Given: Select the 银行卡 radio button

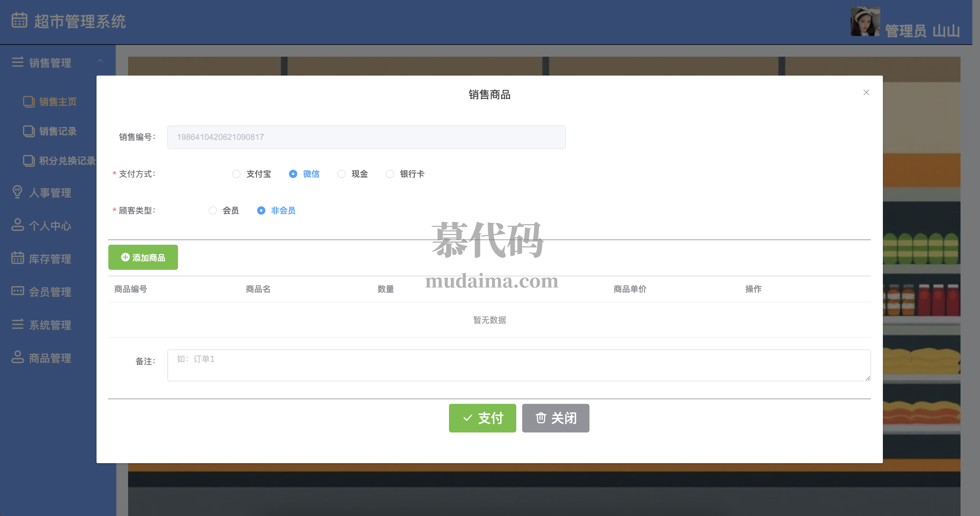Looking at the screenshot, I should [x=390, y=174].
